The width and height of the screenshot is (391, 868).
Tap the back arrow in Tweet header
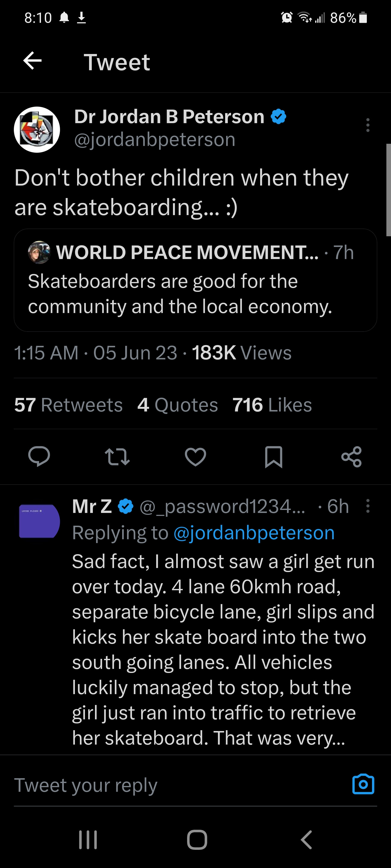pos(32,61)
